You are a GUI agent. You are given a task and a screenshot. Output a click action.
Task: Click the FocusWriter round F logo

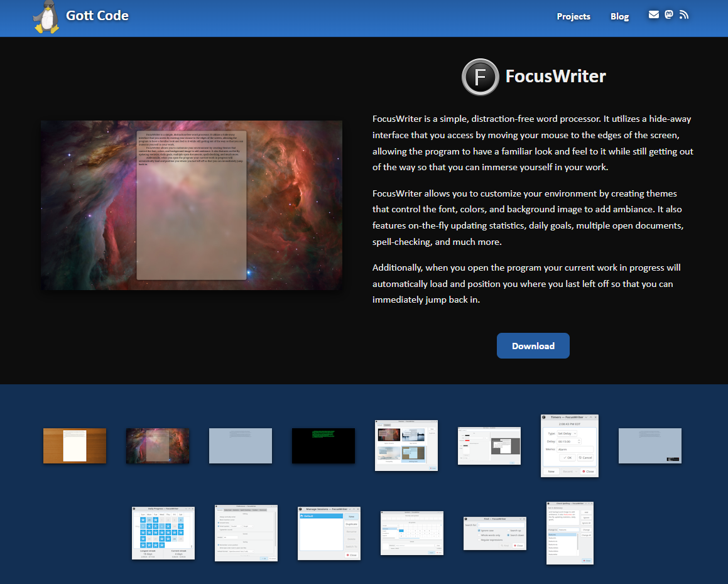pos(480,77)
